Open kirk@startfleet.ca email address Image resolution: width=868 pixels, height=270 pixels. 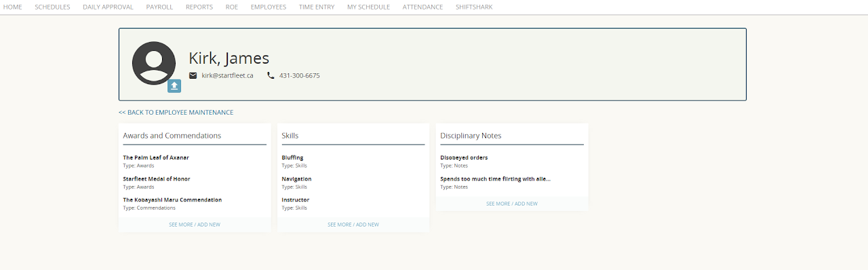click(x=227, y=75)
